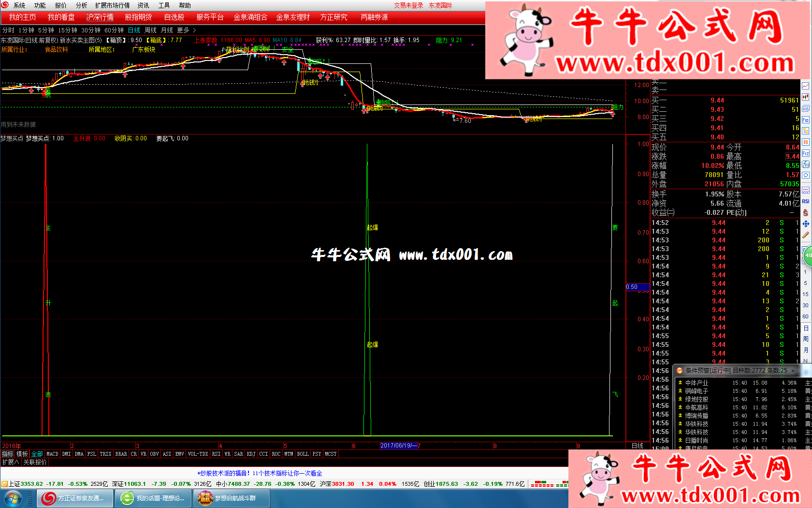Toggle sidebar 15 minute period button
The image size is (812, 508).
coord(806,294)
